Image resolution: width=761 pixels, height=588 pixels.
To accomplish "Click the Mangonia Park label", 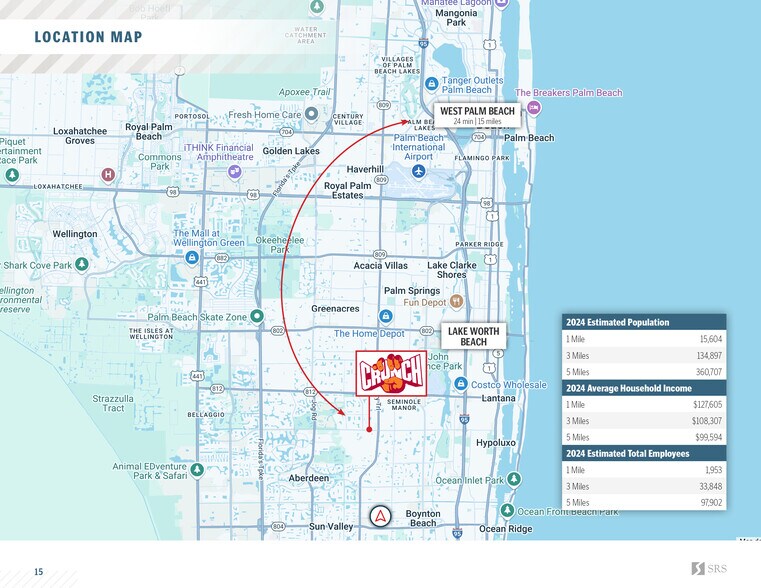I will point(456,18).
